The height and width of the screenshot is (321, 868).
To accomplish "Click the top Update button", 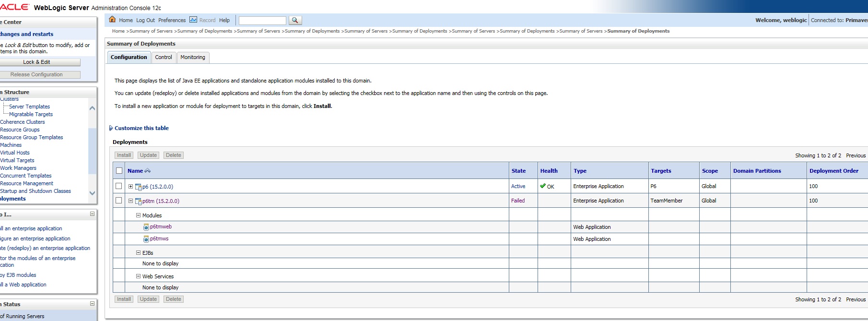I will click(148, 155).
